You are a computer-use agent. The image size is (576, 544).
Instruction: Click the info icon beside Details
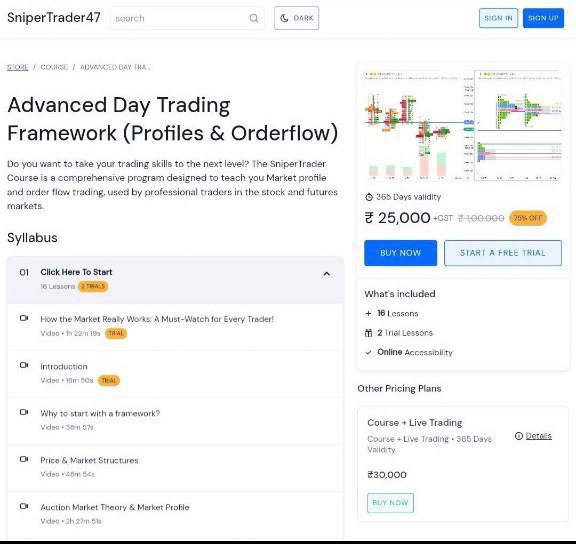(519, 436)
